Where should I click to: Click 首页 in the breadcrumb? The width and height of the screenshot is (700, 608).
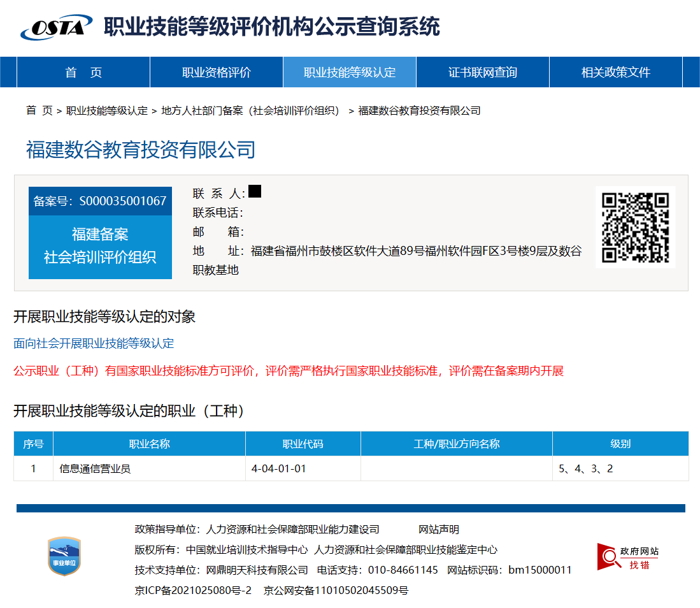click(x=39, y=111)
